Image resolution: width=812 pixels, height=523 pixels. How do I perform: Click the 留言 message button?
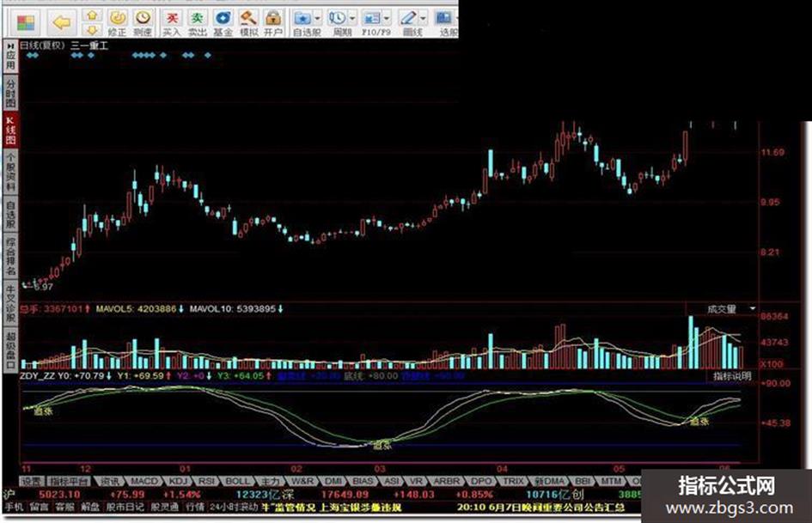[x=40, y=507]
